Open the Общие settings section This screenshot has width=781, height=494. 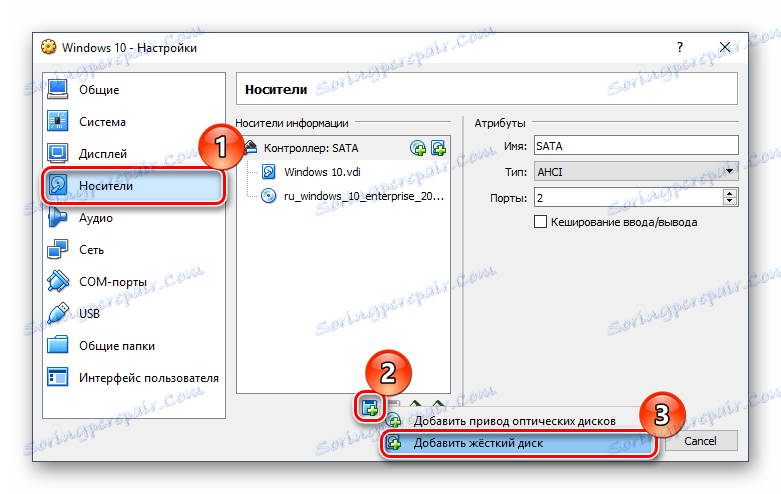point(133,90)
